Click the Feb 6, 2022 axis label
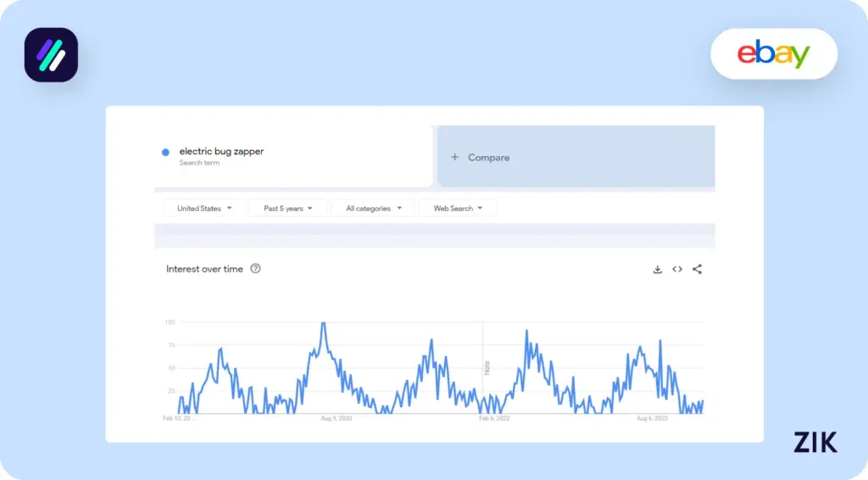868x480 pixels. [494, 418]
